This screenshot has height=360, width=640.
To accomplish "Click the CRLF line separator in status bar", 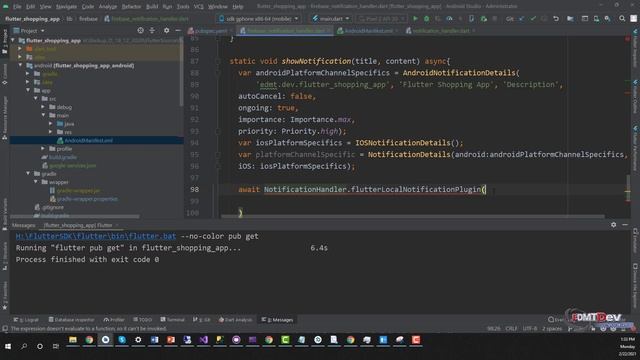I will click(x=511, y=329).
